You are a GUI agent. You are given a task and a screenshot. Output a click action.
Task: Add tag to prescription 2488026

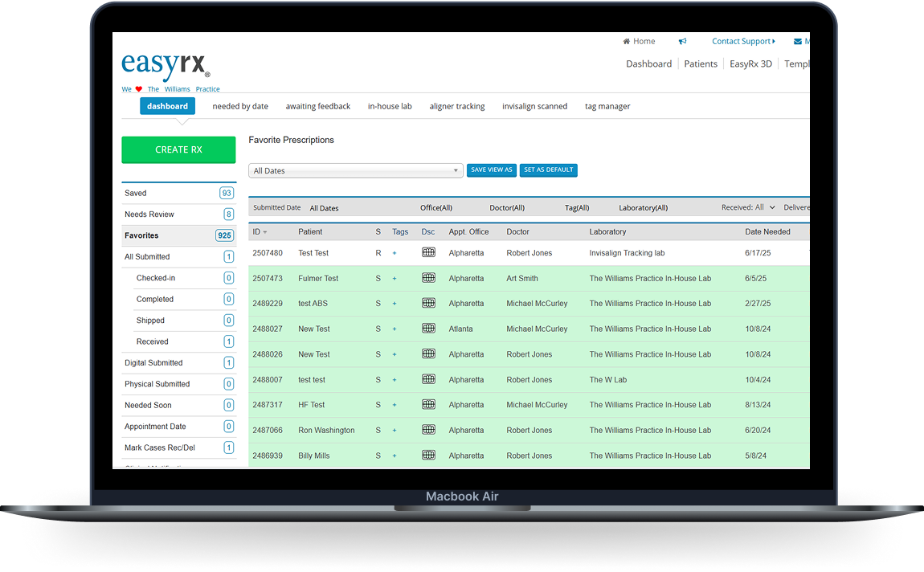click(395, 354)
